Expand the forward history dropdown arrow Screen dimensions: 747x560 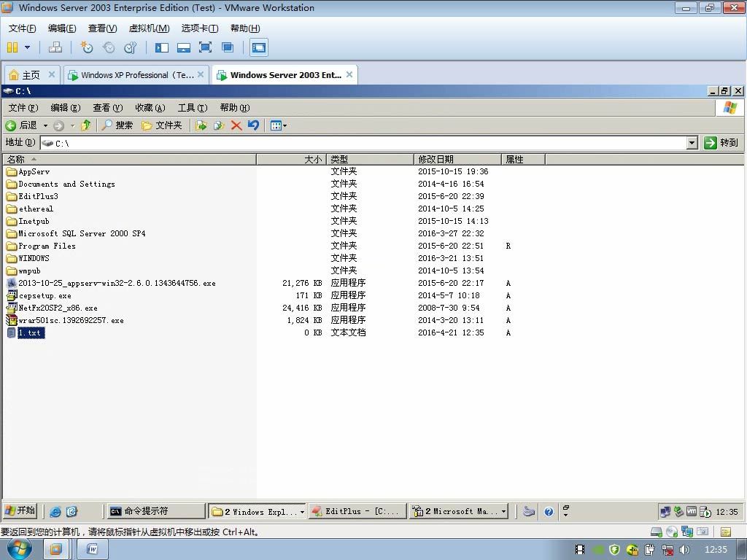pyautogui.click(x=72, y=125)
